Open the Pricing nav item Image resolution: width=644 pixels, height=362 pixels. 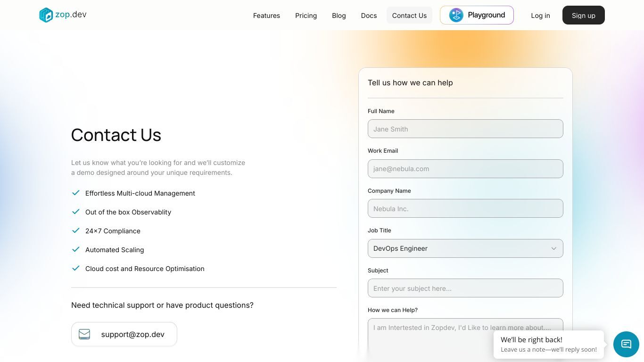[x=306, y=16]
